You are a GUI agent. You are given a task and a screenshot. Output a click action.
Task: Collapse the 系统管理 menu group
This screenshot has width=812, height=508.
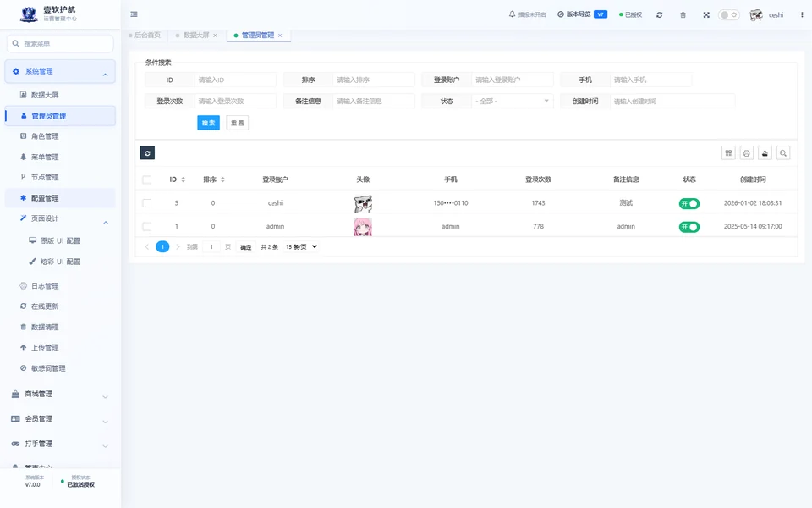tap(60, 71)
